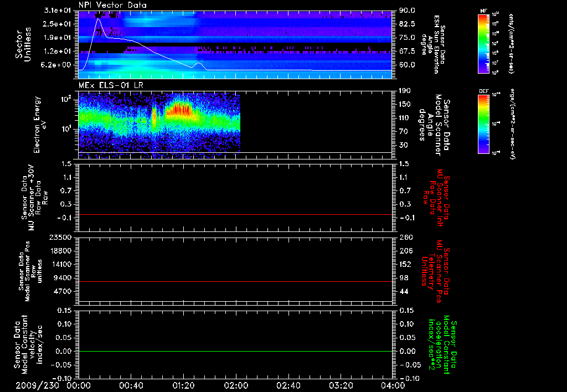Select the Model Scanner Angle degrees label

pos(434,125)
